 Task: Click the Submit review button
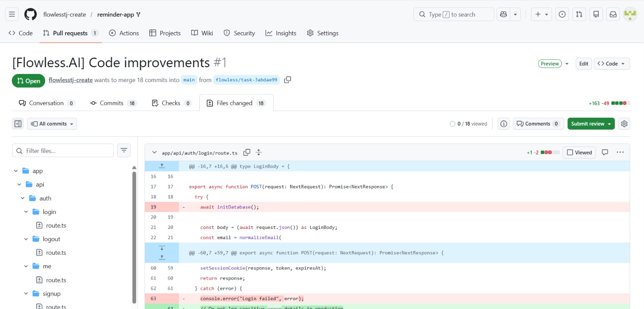(x=591, y=124)
